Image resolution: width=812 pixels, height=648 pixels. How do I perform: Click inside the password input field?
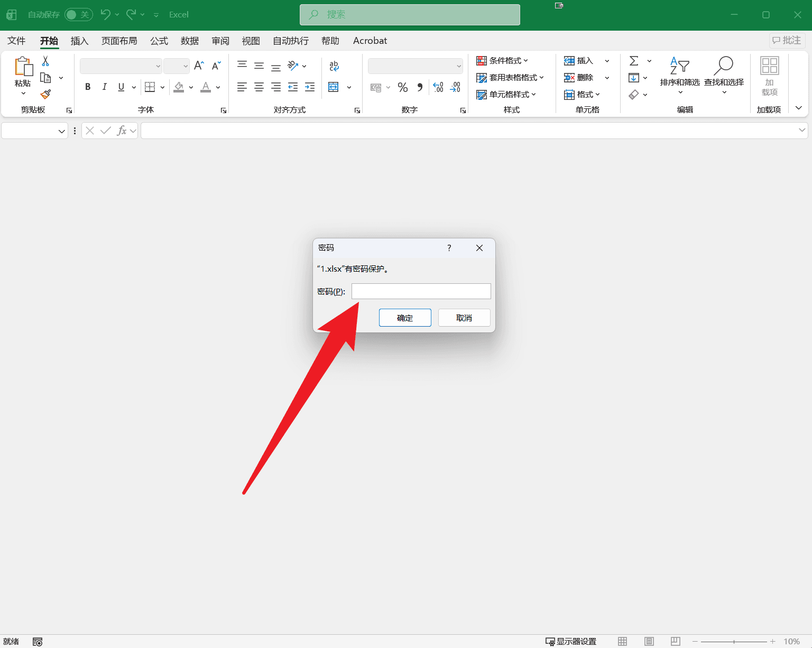421,291
